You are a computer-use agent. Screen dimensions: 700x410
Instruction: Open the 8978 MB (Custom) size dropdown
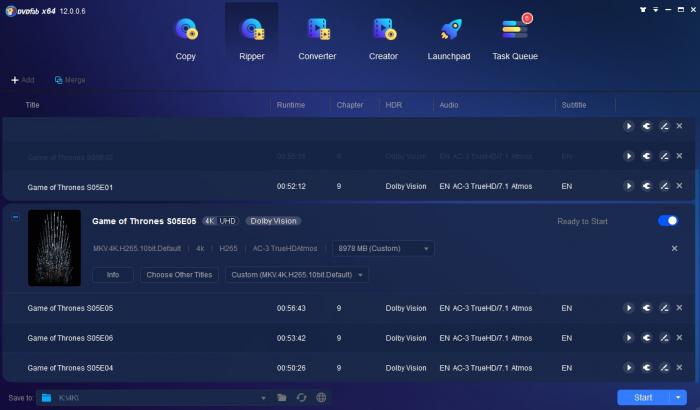click(x=383, y=248)
